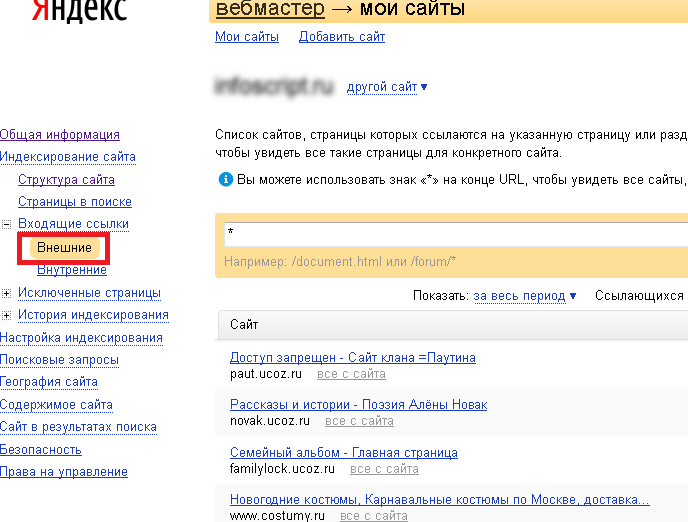Open 'Новогодние костюмы' result link
This screenshot has width=688, height=522.
pos(440,500)
